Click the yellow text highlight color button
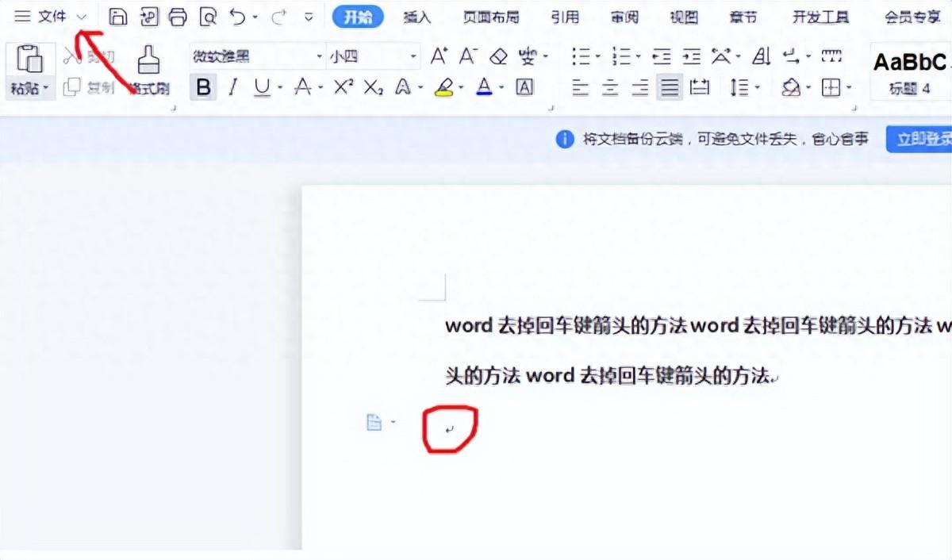The image size is (952, 560). pos(444,87)
